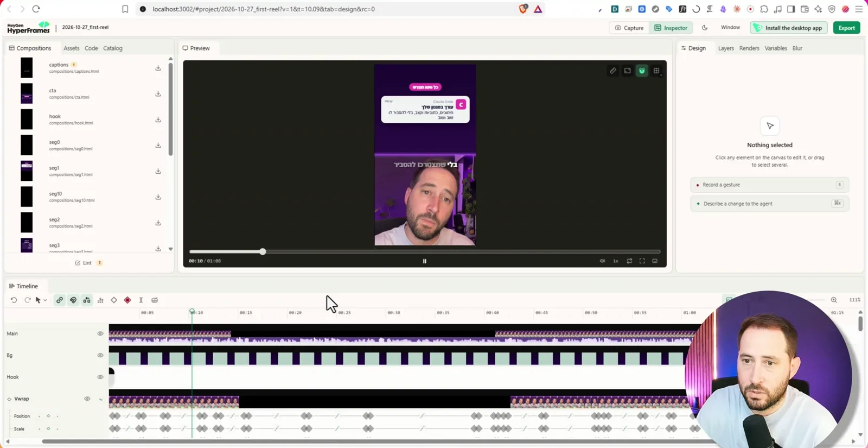Image resolution: width=868 pixels, height=448 pixels.
Task: Select the split cursor tool in timeline
Action: click(141, 300)
